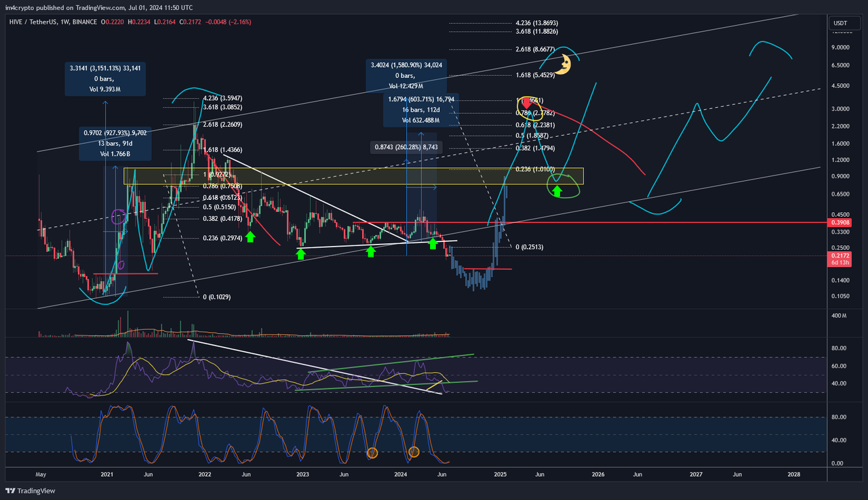This screenshot has width=868, height=500.
Task: Click the 2028 label on the time axis
Action: click(793, 475)
